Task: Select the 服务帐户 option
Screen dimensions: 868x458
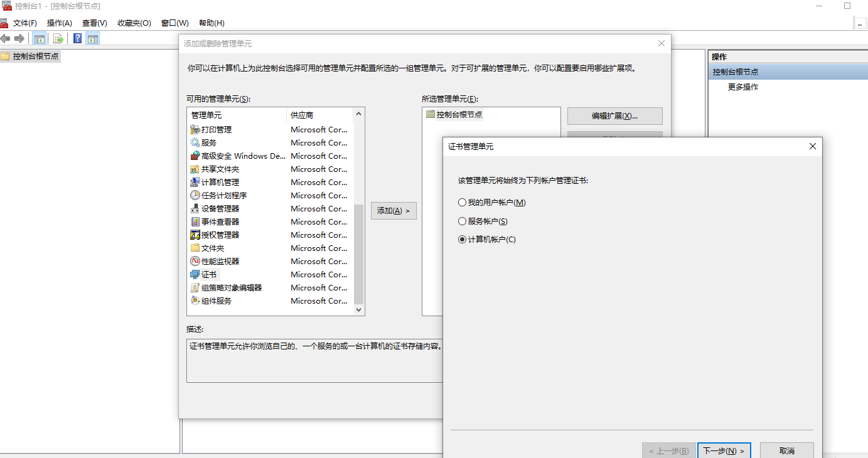Action: tap(462, 221)
